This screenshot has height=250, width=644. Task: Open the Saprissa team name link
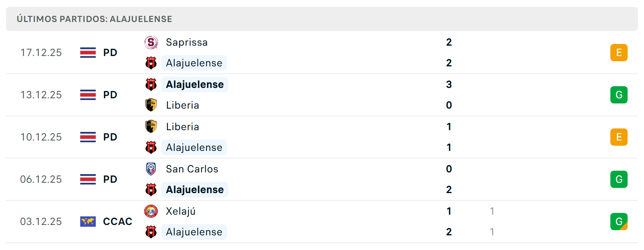[187, 42]
